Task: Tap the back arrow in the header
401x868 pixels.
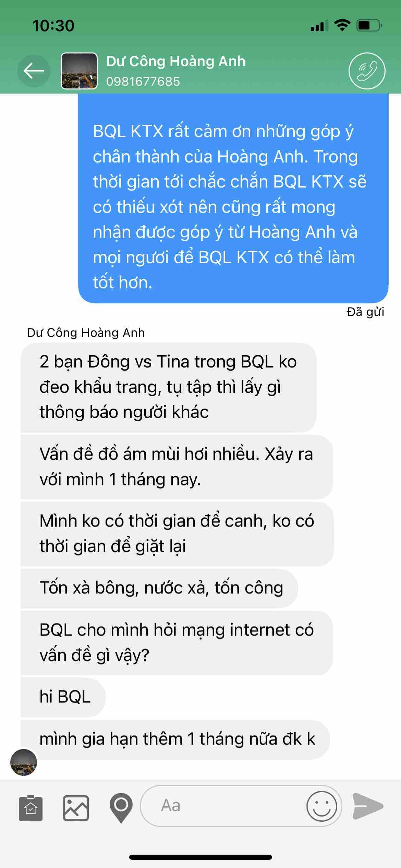Action: click(34, 71)
